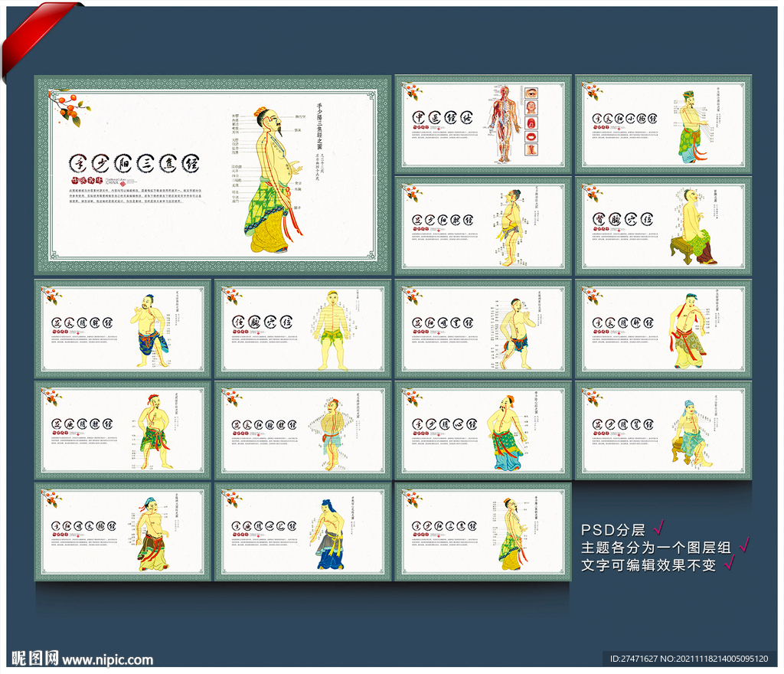Open the 手厥阴心包经 blue-robed figure thumbnail
This screenshot has height=674, width=784.
pos(303,532)
